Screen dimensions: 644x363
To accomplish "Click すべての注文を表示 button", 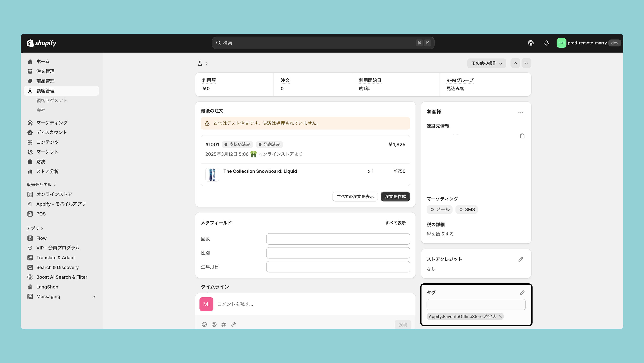I will point(355,196).
